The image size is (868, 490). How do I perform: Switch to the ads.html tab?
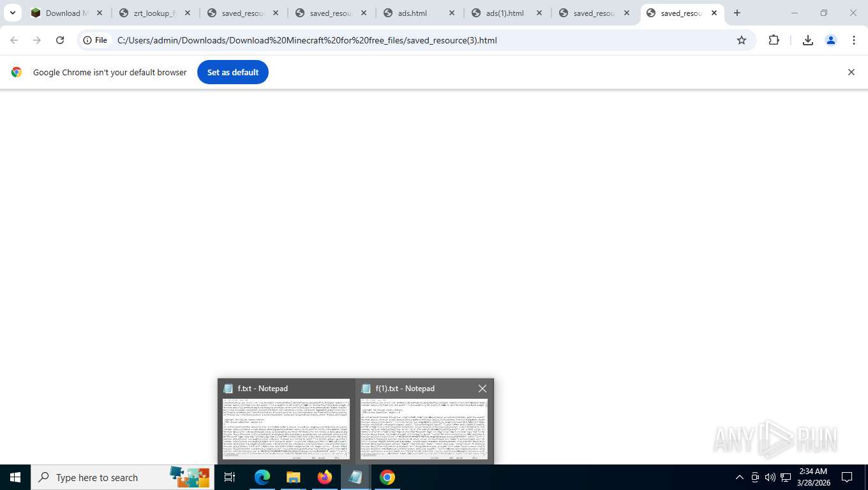tap(419, 13)
